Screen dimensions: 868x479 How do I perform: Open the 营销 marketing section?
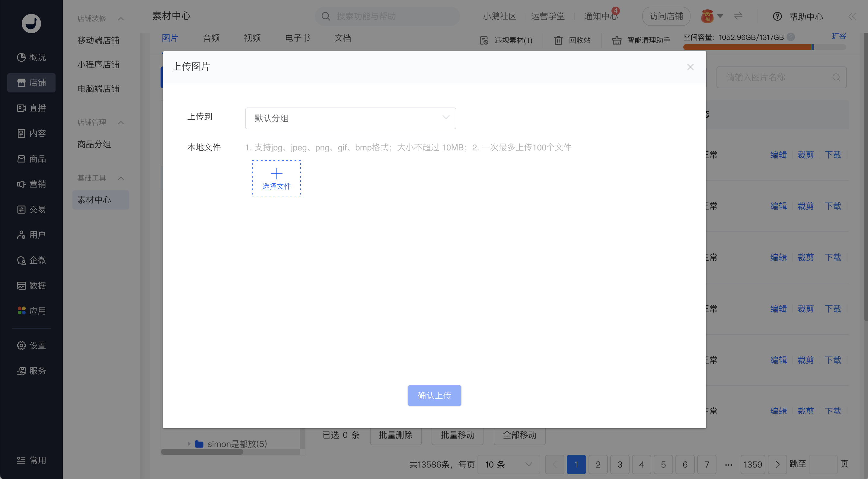(31, 184)
